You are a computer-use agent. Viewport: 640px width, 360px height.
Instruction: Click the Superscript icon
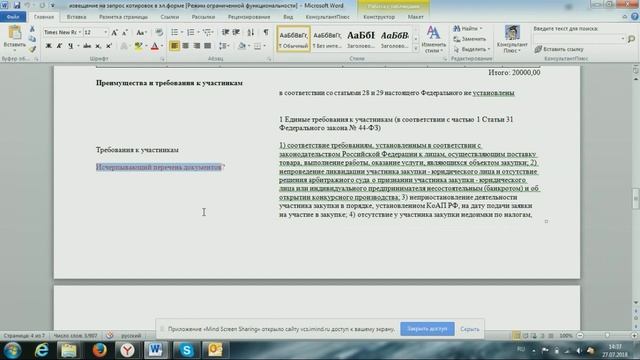click(109, 46)
